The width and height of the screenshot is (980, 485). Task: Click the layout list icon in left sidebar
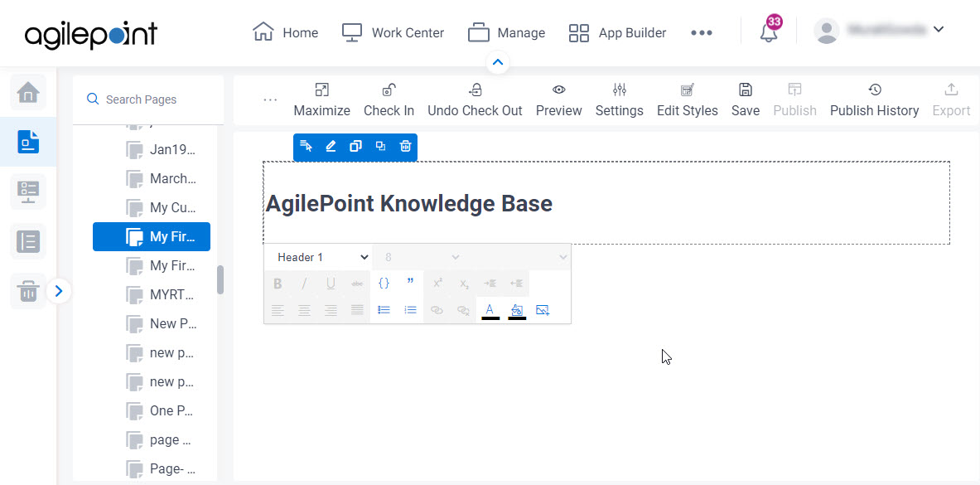[28, 241]
